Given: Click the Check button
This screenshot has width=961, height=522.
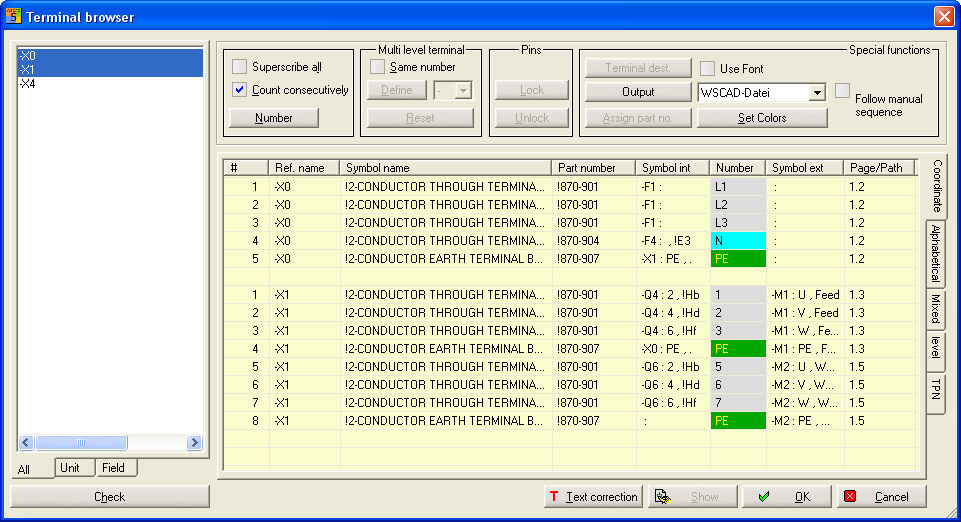Looking at the screenshot, I should [x=110, y=497].
